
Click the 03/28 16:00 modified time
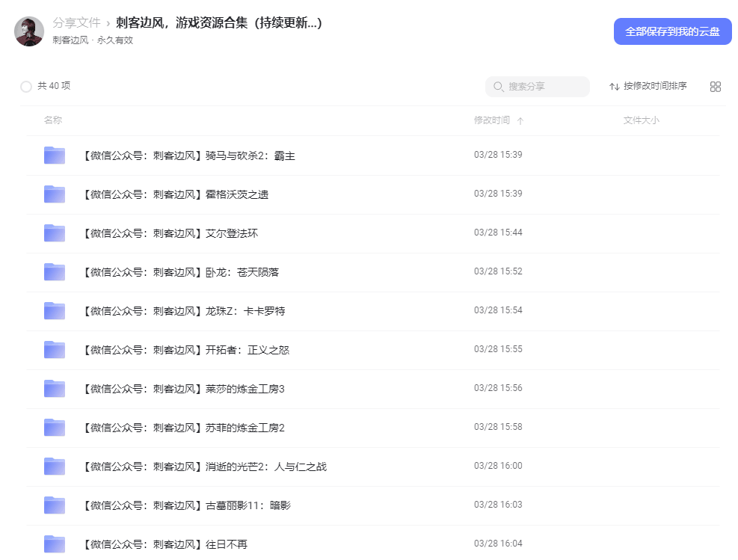click(498, 466)
